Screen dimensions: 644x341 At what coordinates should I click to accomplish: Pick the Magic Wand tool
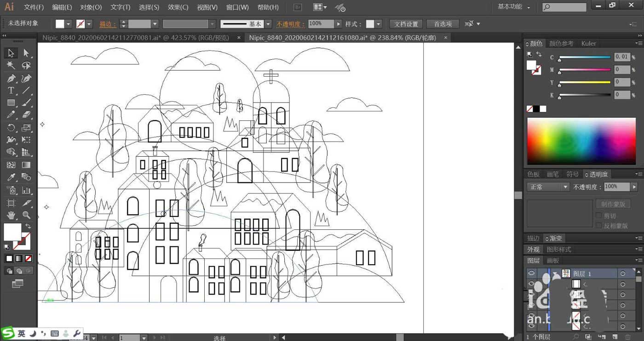pyautogui.click(x=11, y=66)
